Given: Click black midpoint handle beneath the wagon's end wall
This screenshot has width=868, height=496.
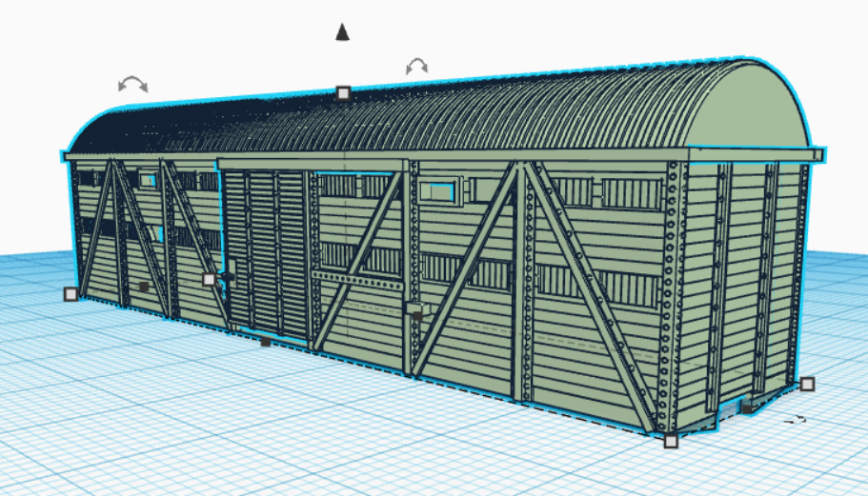Looking at the screenshot, I should pos(747,409).
